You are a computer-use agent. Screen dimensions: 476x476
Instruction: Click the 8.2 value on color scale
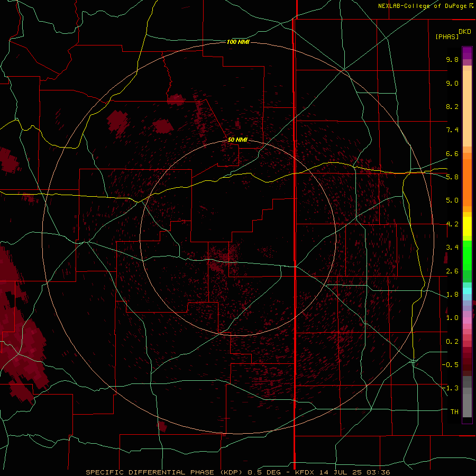pos(452,106)
